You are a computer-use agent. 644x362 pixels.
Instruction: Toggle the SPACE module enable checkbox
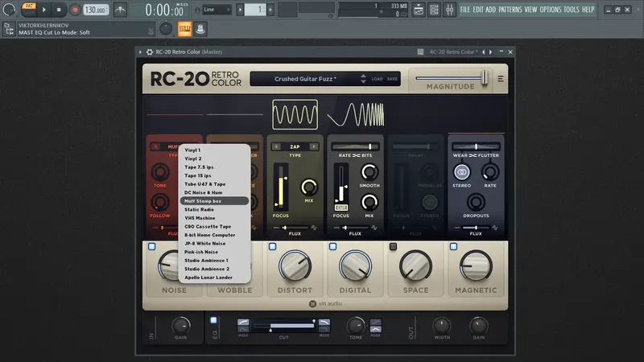(x=393, y=247)
